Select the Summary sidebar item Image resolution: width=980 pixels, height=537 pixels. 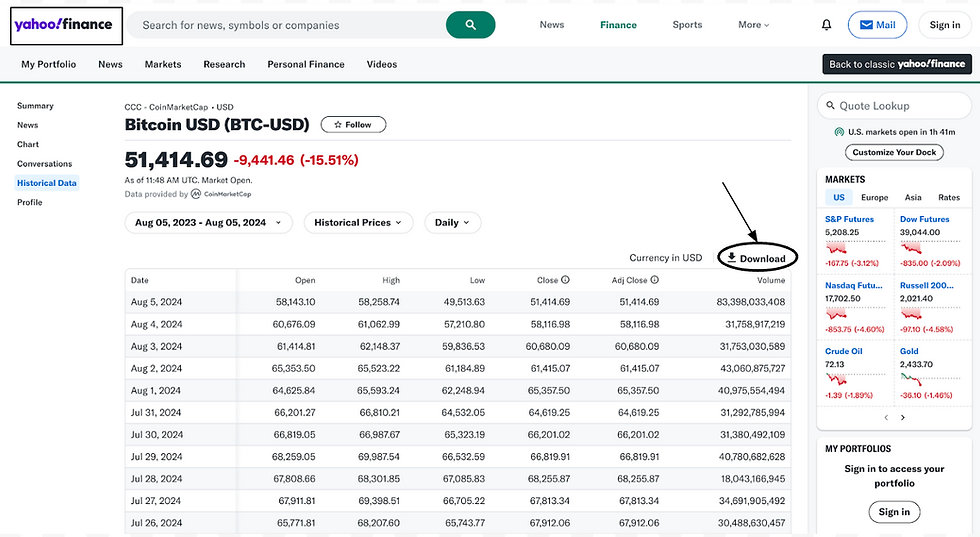[35, 106]
